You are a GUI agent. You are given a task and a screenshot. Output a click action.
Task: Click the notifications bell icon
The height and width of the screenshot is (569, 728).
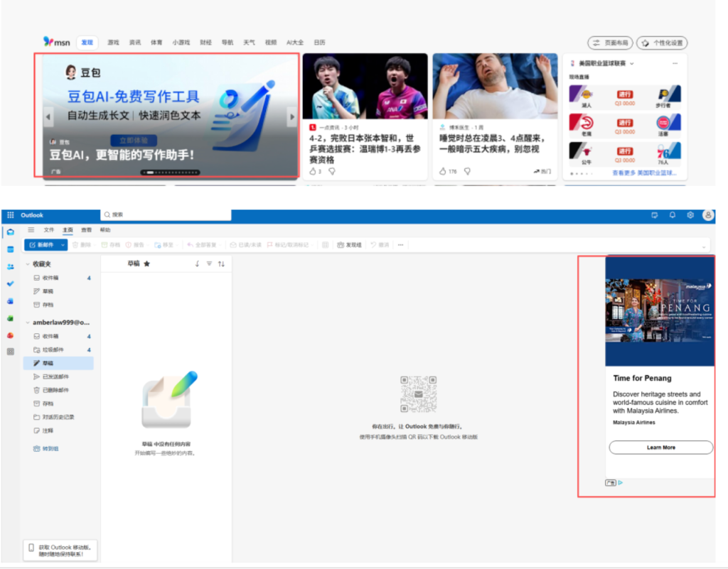(672, 215)
